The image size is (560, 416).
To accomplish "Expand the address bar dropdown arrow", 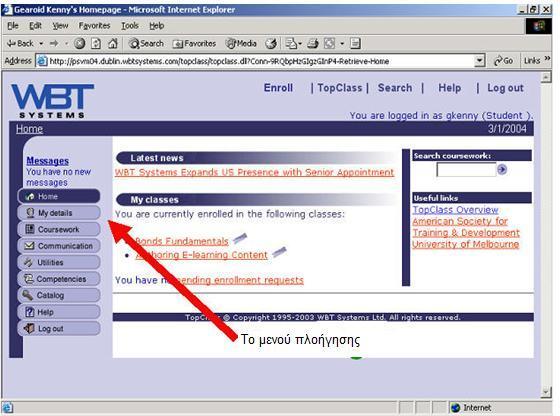I will pos(479,61).
